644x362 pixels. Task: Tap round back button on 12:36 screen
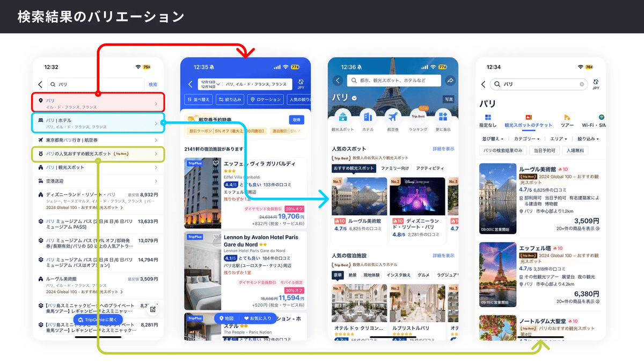click(338, 81)
